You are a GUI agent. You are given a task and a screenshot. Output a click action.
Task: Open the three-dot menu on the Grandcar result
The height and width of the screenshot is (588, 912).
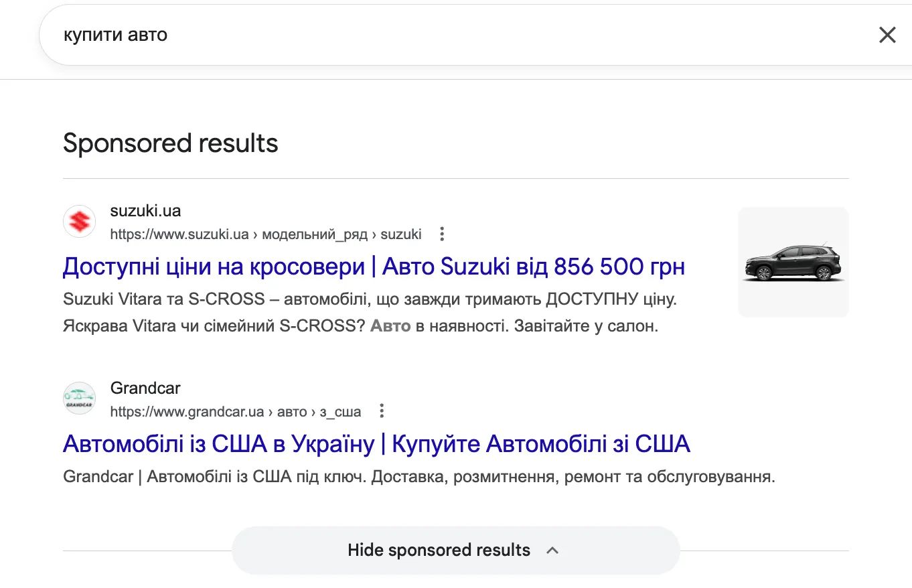[x=381, y=411]
